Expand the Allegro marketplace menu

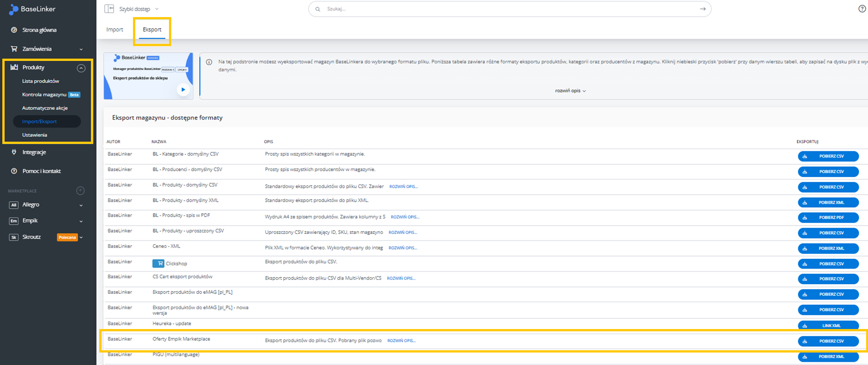(x=81, y=205)
